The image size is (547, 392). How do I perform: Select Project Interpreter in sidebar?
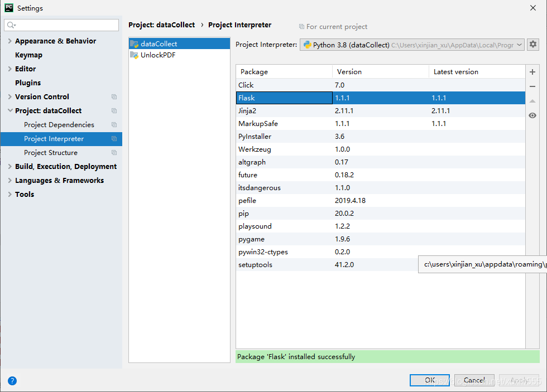click(54, 139)
